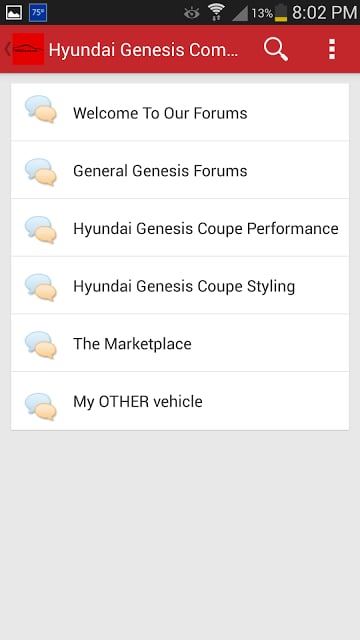Tap the 75° weather notification icon
Viewport: 360px width, 640px height.
click(38, 13)
